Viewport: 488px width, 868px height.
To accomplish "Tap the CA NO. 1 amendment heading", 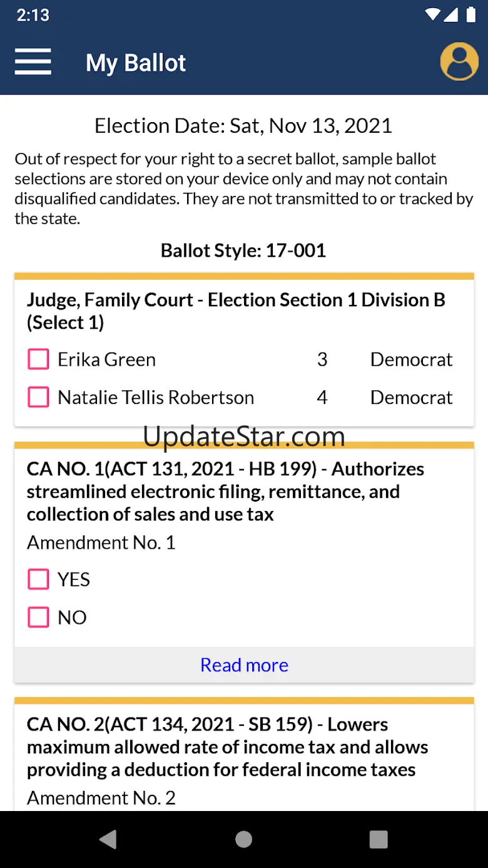I will tap(225, 492).
